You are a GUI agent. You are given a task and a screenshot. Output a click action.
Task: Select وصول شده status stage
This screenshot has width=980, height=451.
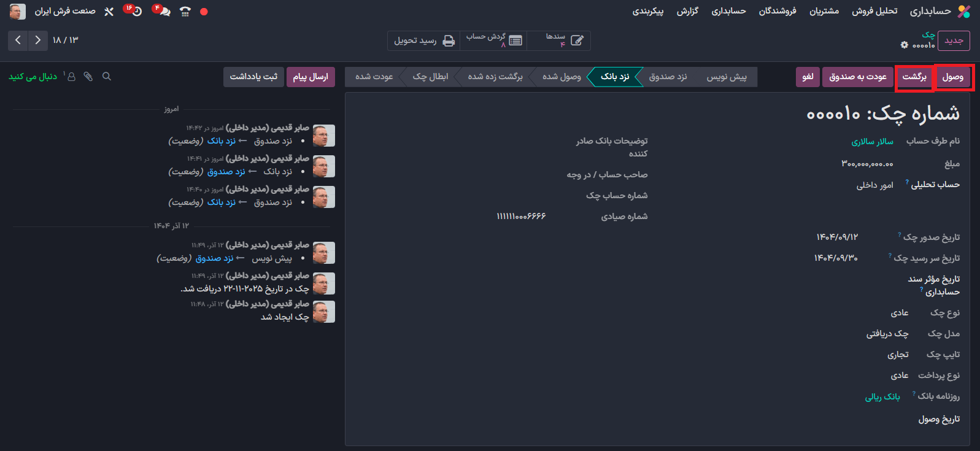click(x=561, y=77)
